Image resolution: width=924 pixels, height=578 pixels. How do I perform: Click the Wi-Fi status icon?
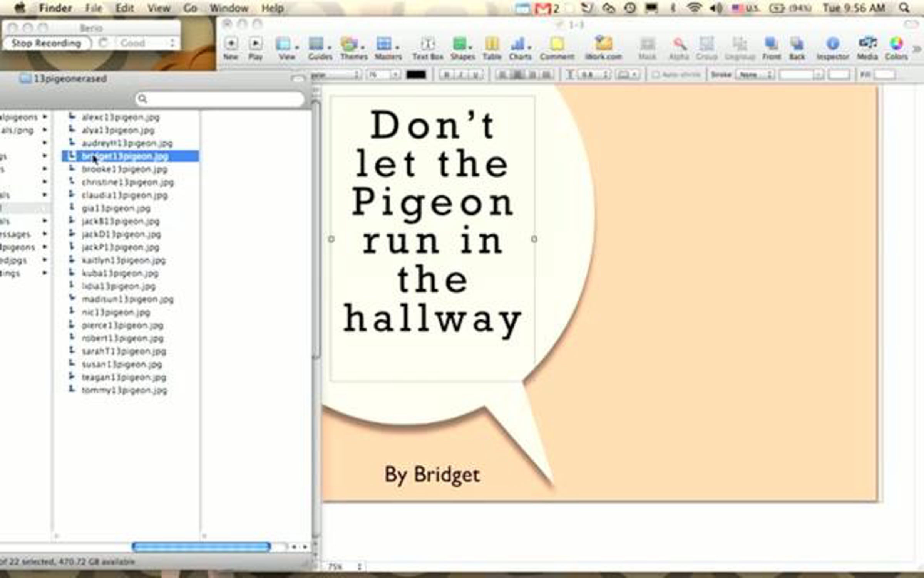(694, 8)
